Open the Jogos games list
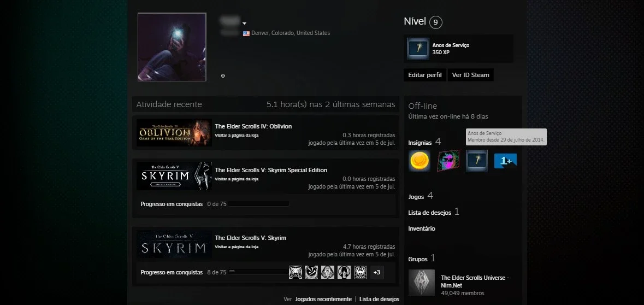 416,197
